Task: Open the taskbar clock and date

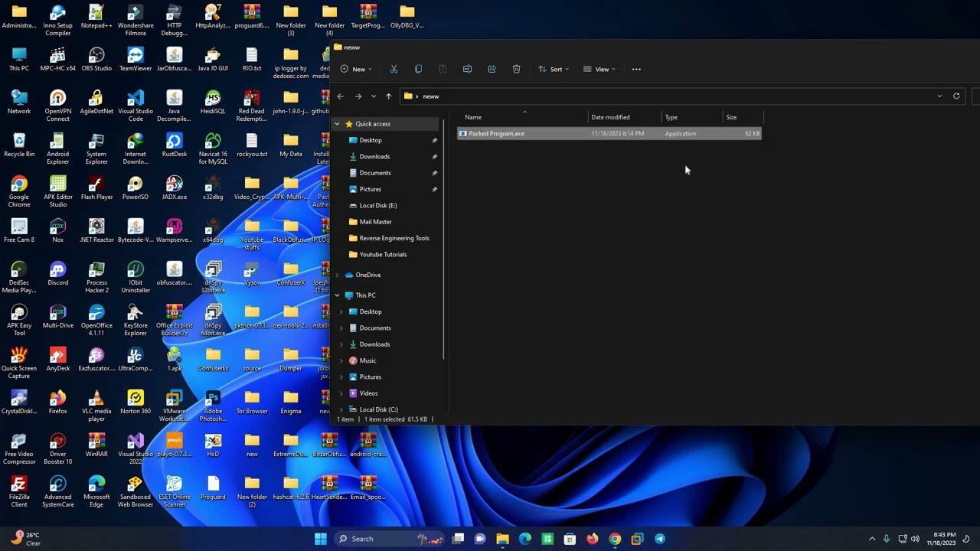Action: click(941, 539)
